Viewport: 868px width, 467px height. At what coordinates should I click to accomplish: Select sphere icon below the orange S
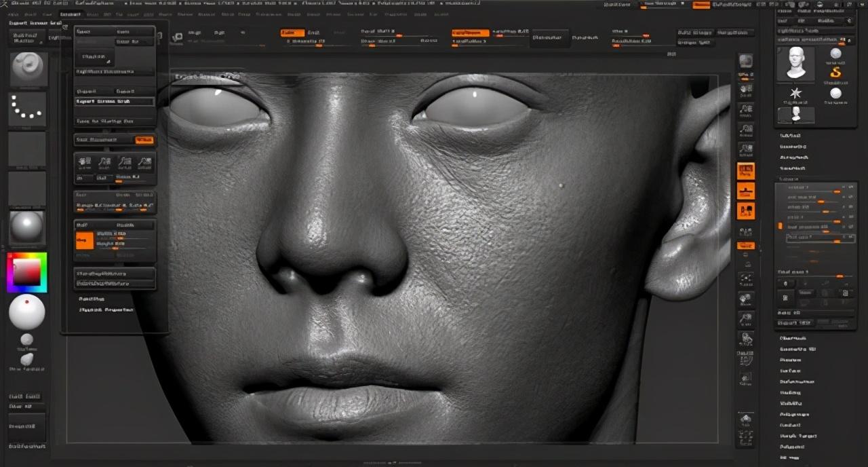click(x=835, y=93)
